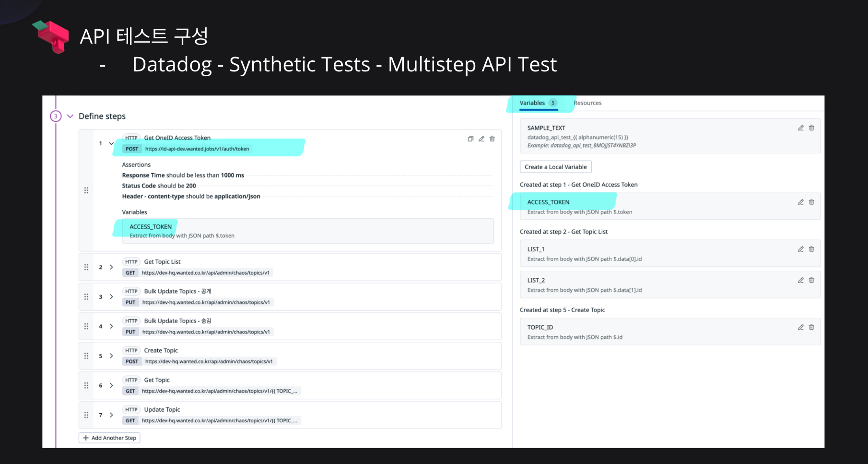This screenshot has width=868, height=464.
Task: Click the Get Topic step URL
Action: (x=219, y=391)
